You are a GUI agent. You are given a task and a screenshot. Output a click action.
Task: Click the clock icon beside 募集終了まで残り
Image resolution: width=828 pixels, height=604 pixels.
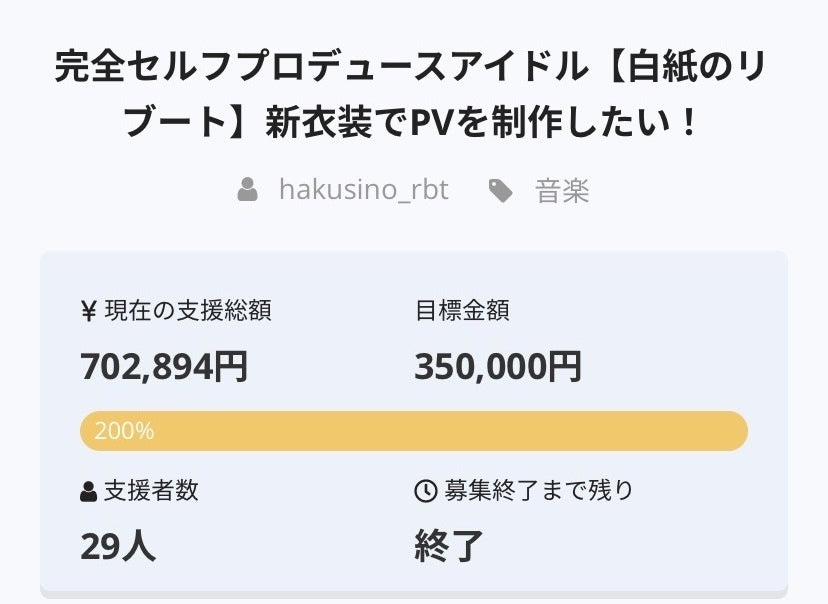[425, 491]
